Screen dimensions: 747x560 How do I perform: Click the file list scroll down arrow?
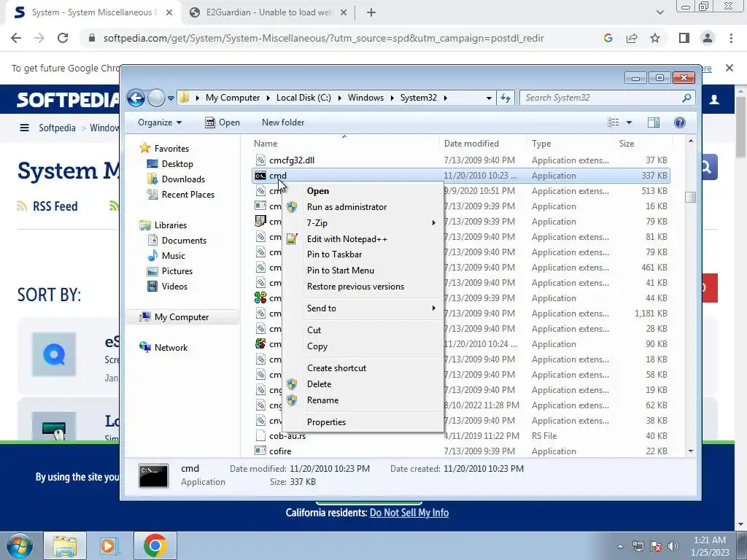point(691,451)
